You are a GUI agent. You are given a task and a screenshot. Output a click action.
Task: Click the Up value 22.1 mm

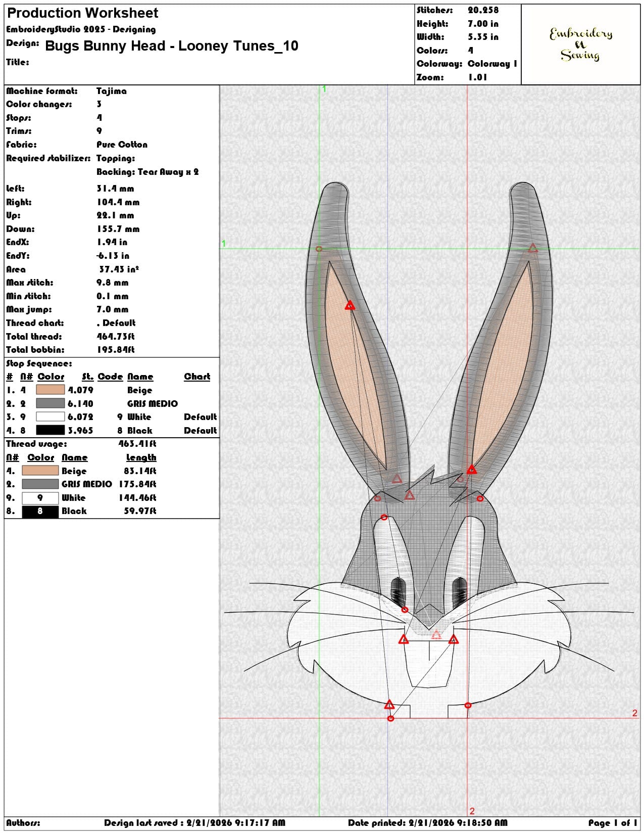(x=115, y=215)
